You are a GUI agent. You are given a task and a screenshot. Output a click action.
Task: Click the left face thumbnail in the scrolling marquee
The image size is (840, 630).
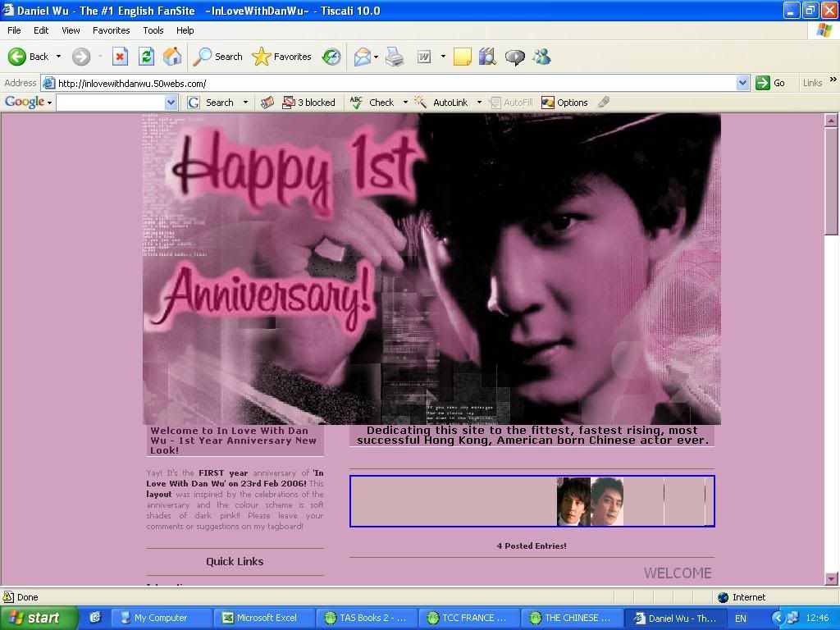[x=573, y=501]
